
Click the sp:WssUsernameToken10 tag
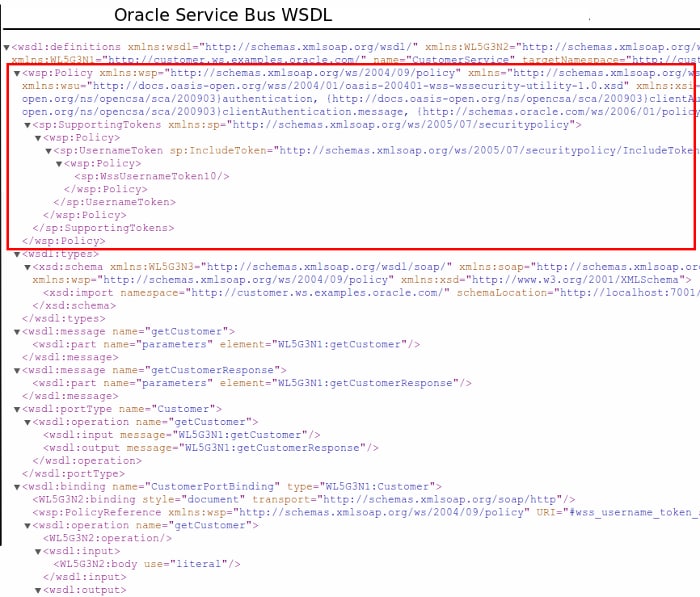tap(152, 176)
